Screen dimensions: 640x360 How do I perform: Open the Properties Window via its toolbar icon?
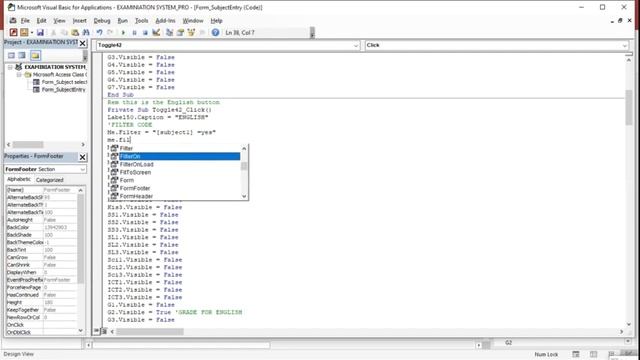pos(180,32)
